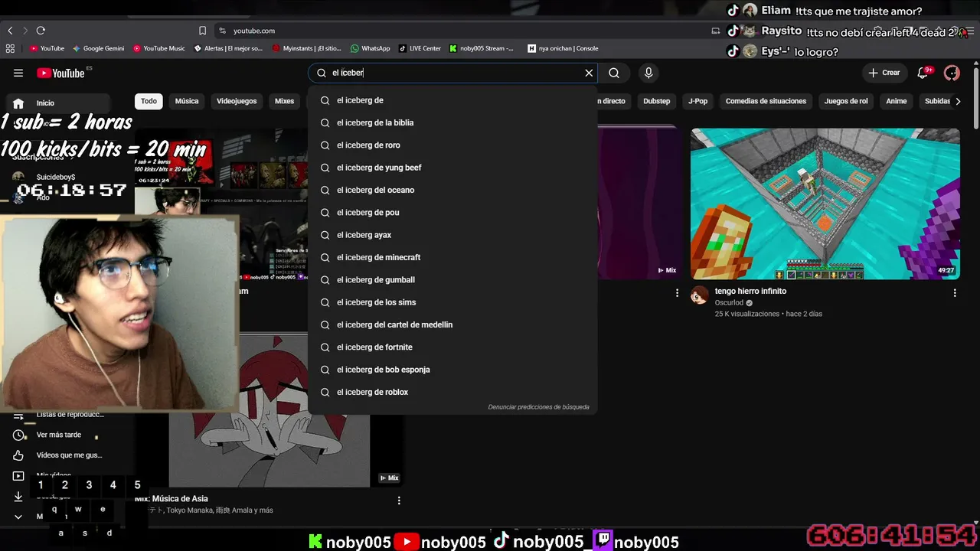This screenshot has height=551, width=980.
Task: Open the notifications bell
Action: 923,73
